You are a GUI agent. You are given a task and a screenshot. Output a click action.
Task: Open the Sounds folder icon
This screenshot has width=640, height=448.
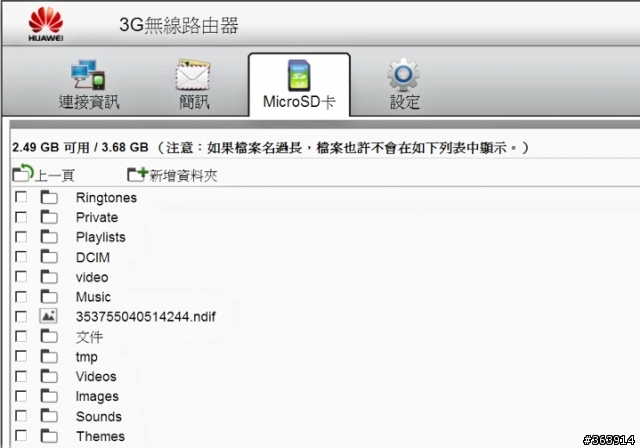(x=49, y=416)
